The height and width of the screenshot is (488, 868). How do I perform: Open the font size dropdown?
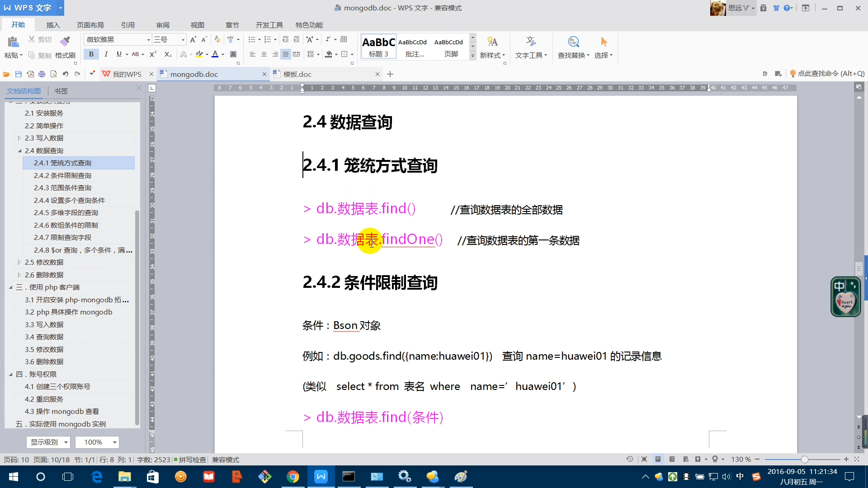(183, 40)
